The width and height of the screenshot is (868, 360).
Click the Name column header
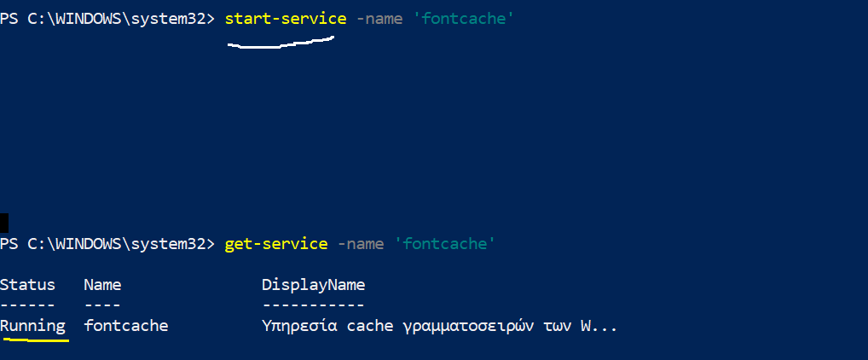(x=102, y=284)
